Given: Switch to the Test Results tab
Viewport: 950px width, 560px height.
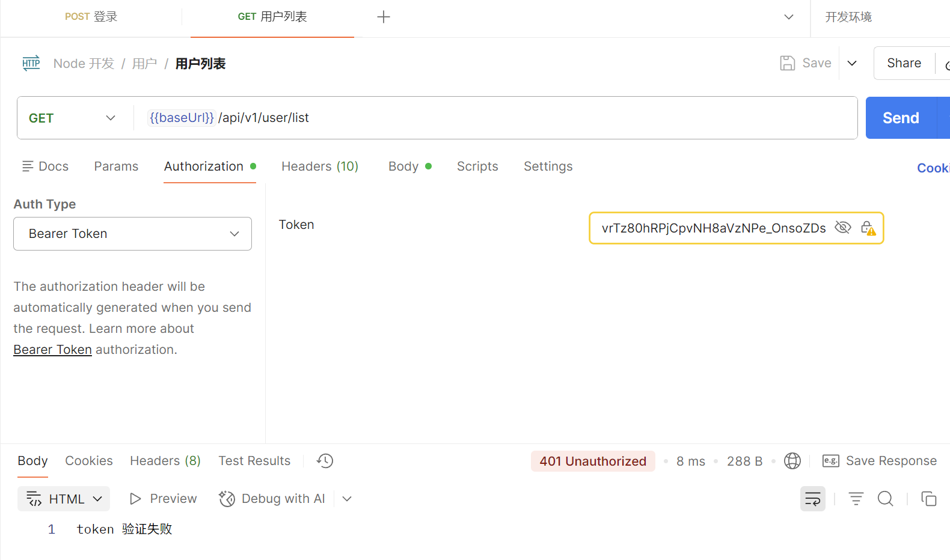Looking at the screenshot, I should [x=254, y=461].
